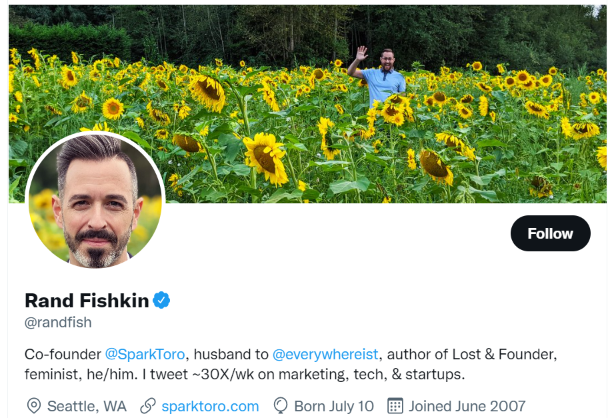The image size is (614, 418).
Task: Click the Born July 10 text
Action: pyautogui.click(x=333, y=406)
